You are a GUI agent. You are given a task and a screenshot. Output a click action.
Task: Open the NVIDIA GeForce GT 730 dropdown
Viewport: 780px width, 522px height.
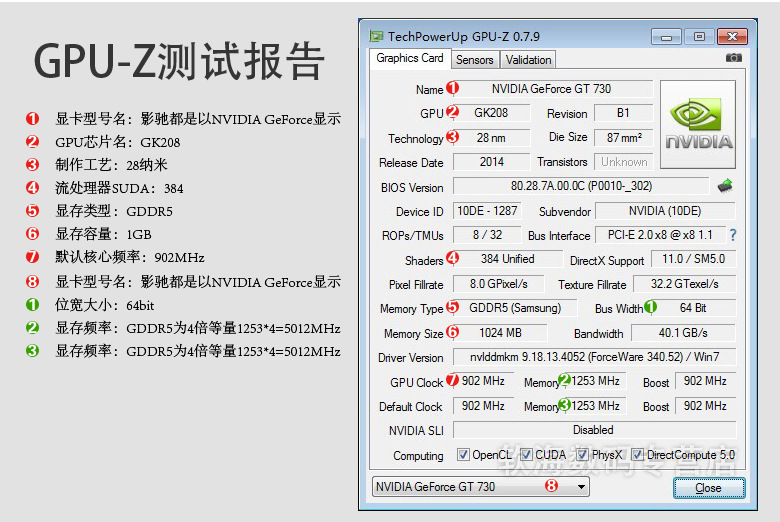pyautogui.click(x=481, y=487)
